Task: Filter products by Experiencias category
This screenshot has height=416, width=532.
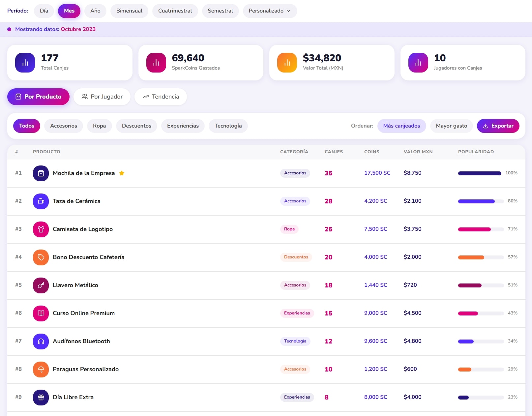Action: tap(183, 126)
